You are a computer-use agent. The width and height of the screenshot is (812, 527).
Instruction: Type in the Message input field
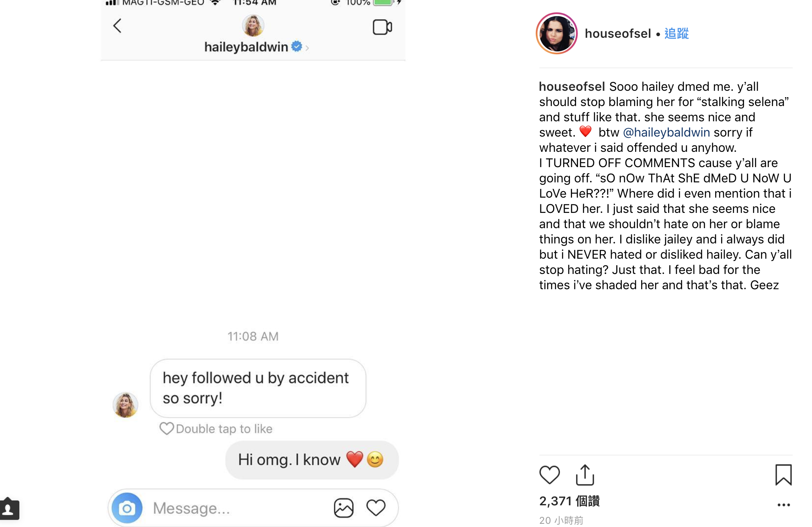point(237,508)
